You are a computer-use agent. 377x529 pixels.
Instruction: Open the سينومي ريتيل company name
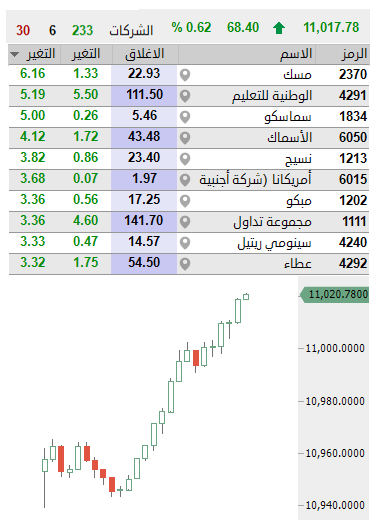click(274, 243)
